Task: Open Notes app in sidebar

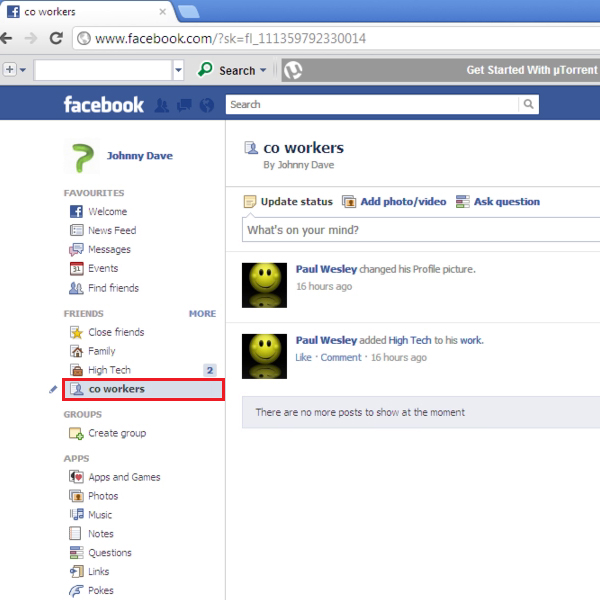Action: (101, 534)
